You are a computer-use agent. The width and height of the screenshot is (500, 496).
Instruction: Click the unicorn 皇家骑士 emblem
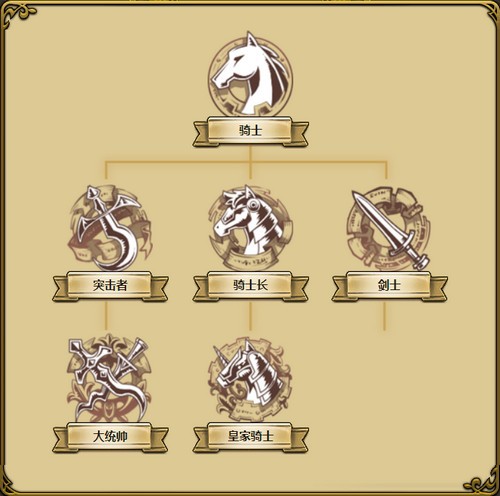[250, 380]
